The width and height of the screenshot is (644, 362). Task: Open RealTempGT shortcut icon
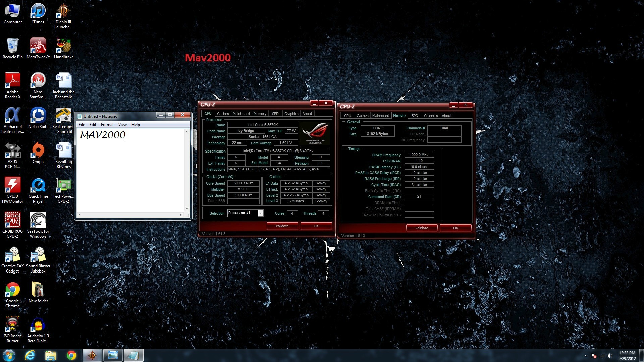(63, 121)
